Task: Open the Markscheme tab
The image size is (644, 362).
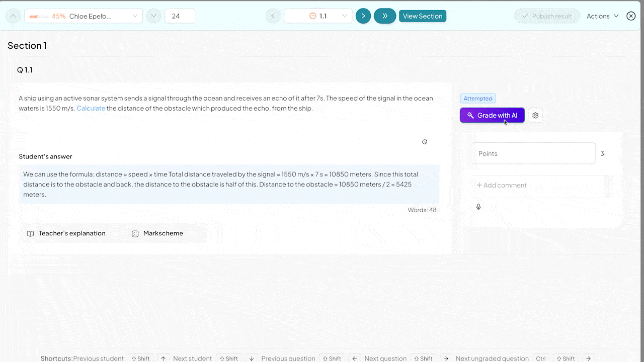Action: [158, 233]
